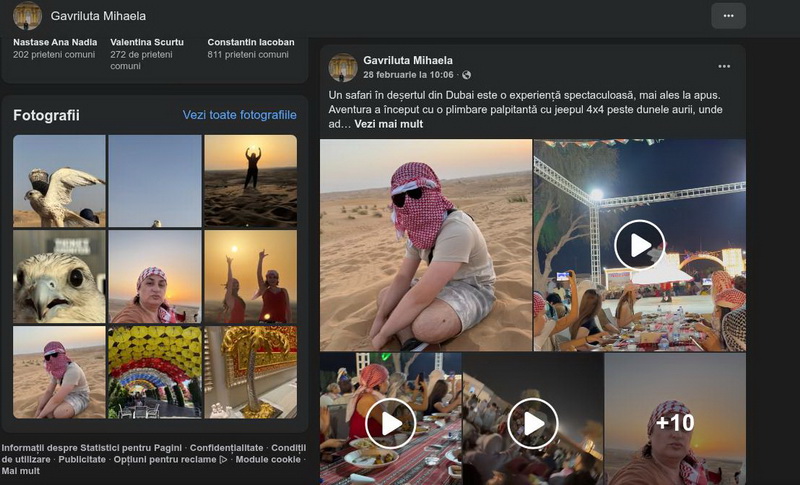Open the post options three-dot menu
Screen dimensions: 800x485
[x=724, y=66]
